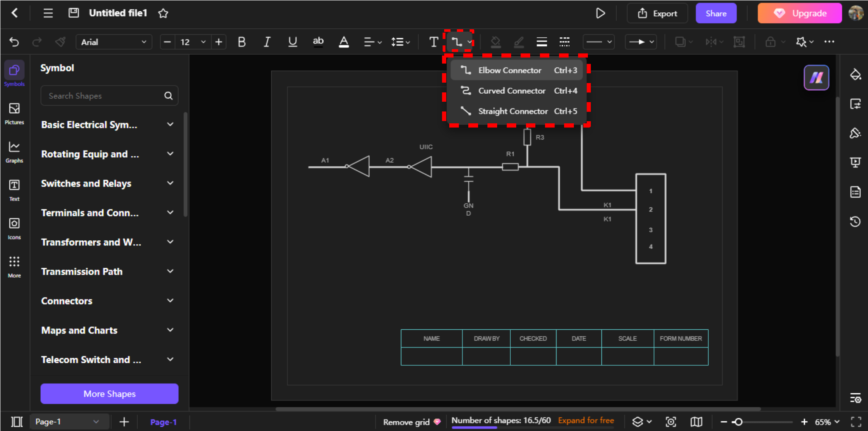Viewport: 868px width, 431px height.
Task: Open the font size 12 dropdown
Action: [193, 42]
